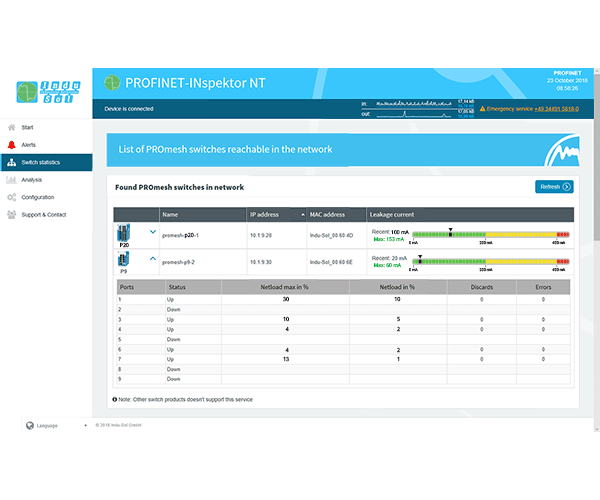Click IP address 10.1.9.28
Viewport: 600px width, 500px height.
(261, 235)
